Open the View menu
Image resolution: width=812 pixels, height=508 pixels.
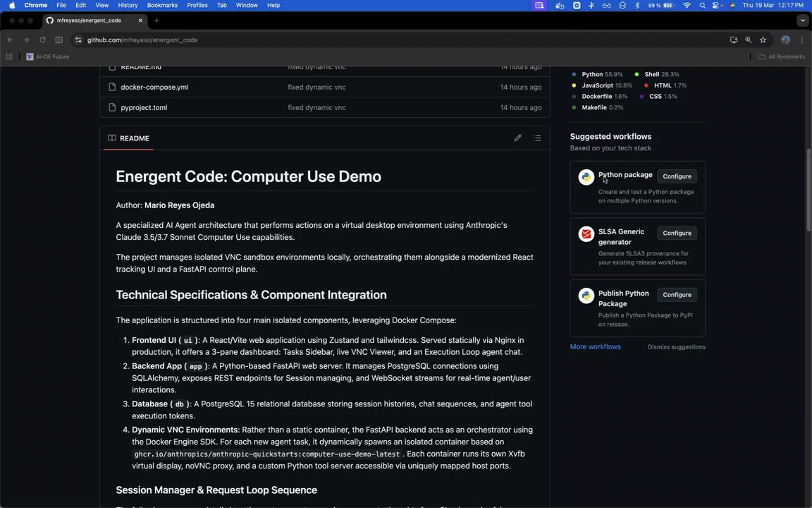[x=102, y=5]
